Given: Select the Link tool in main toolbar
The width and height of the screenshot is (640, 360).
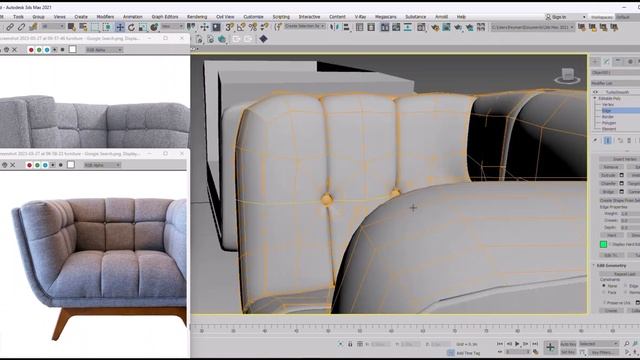Looking at the screenshot, I should (x=10, y=27).
